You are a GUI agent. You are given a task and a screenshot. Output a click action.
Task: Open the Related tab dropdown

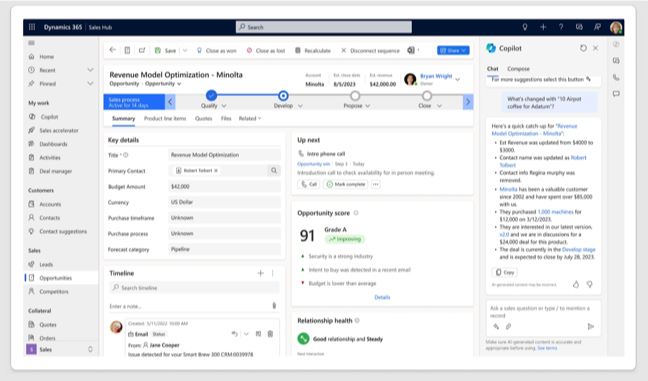coord(250,119)
